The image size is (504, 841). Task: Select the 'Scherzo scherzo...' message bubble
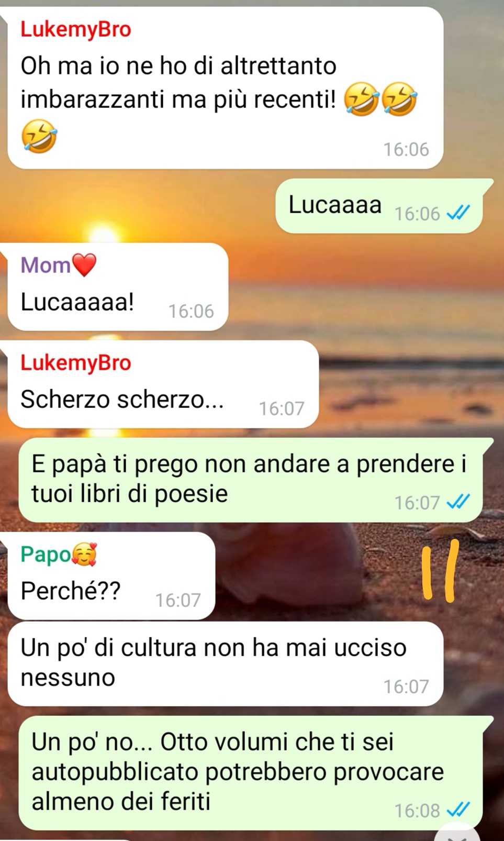163,384
